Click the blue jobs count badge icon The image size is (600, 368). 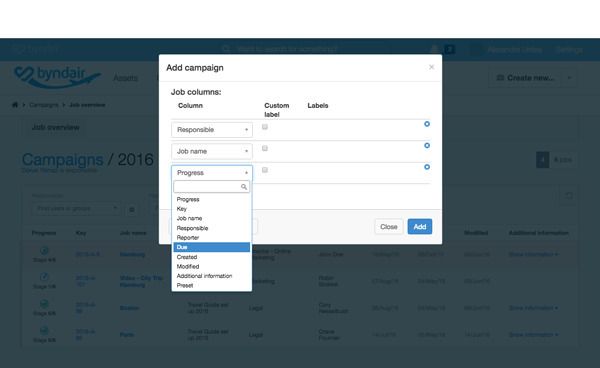tap(543, 160)
